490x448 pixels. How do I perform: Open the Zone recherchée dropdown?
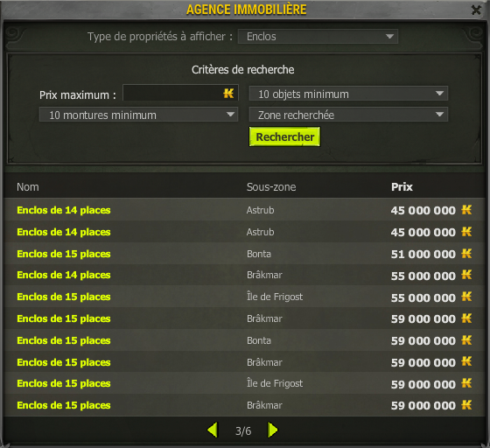[348, 115]
